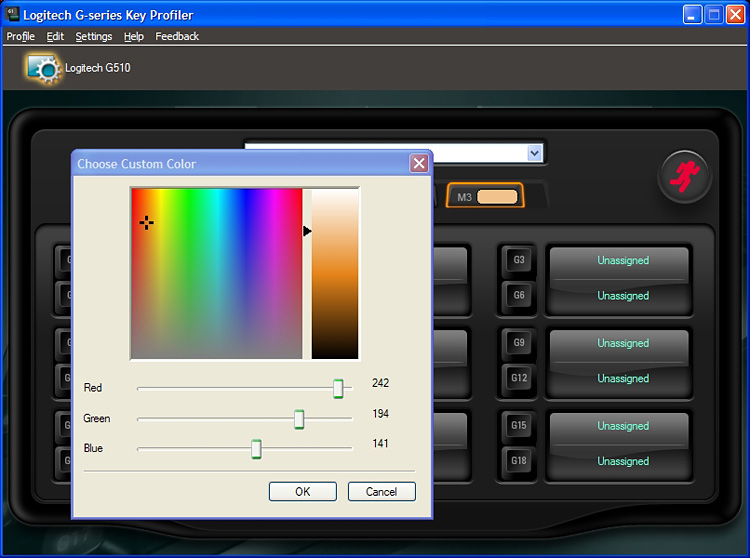Open the profile selection dropdown arrow
This screenshot has width=750, height=558.
[534, 153]
